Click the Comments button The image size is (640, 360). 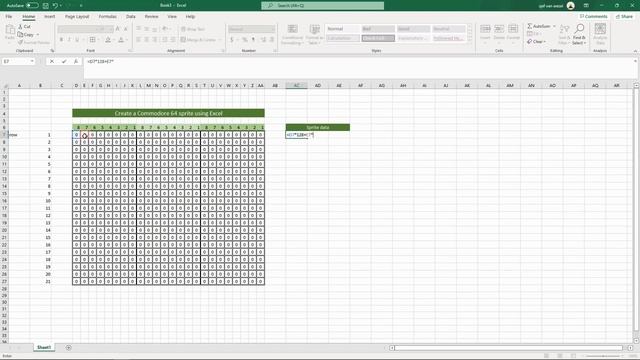pos(593,17)
